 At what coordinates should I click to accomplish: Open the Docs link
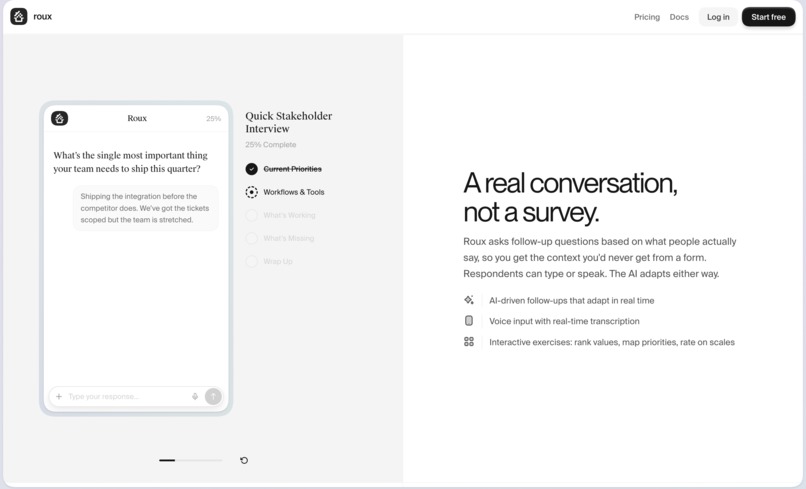click(x=679, y=17)
